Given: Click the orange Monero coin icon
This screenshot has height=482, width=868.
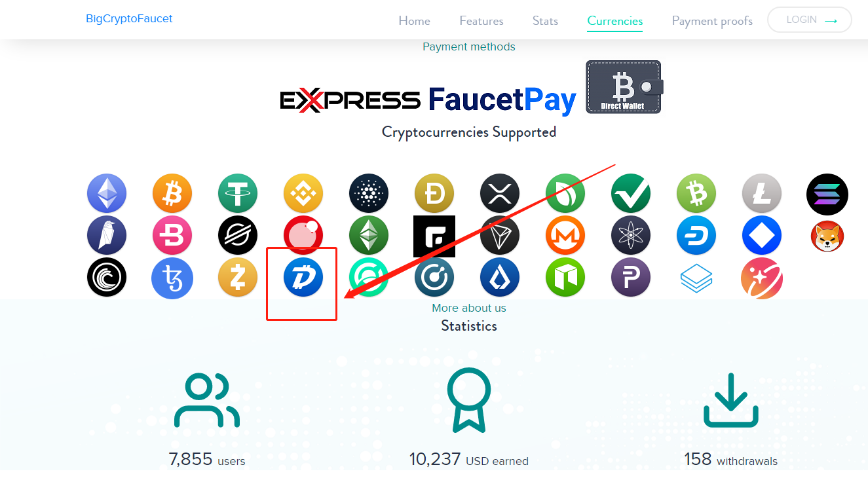Looking at the screenshot, I should [565, 235].
